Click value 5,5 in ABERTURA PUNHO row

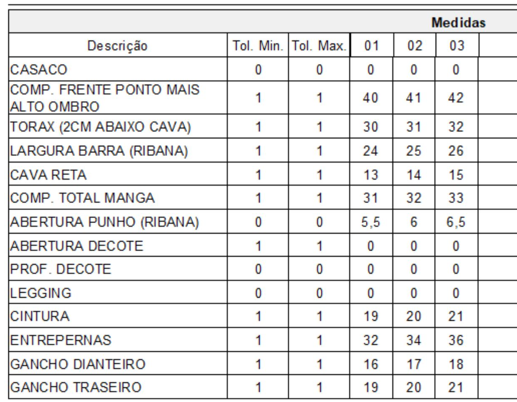tap(371, 222)
